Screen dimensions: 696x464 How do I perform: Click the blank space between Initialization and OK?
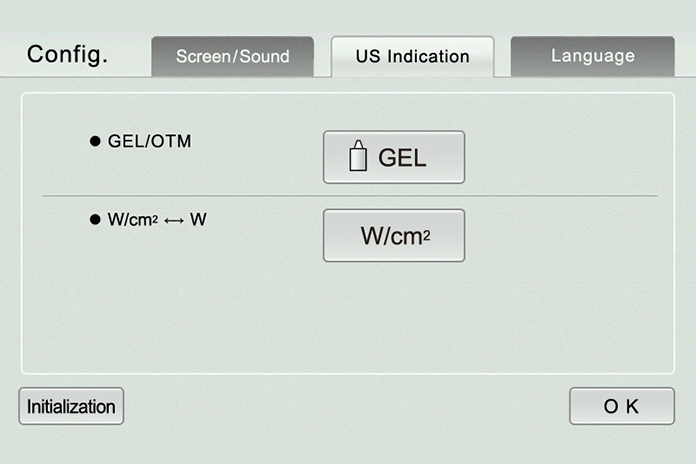[x=346, y=406]
